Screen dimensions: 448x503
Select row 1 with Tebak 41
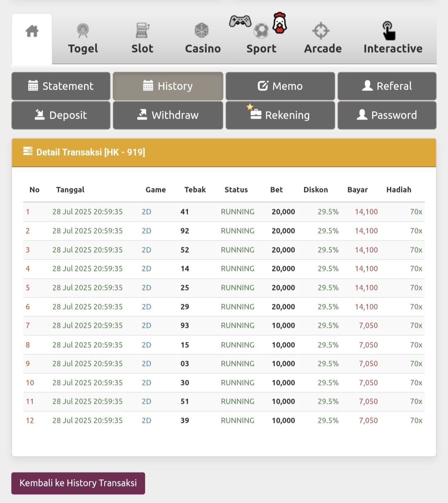tap(185, 212)
